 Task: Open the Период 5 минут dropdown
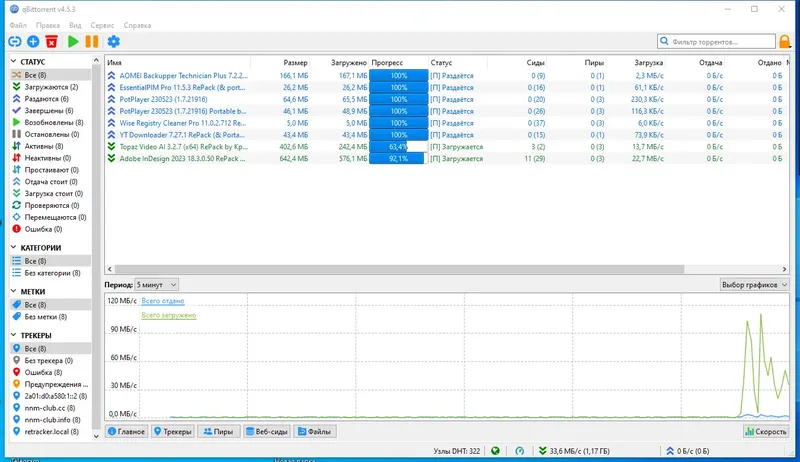(156, 285)
